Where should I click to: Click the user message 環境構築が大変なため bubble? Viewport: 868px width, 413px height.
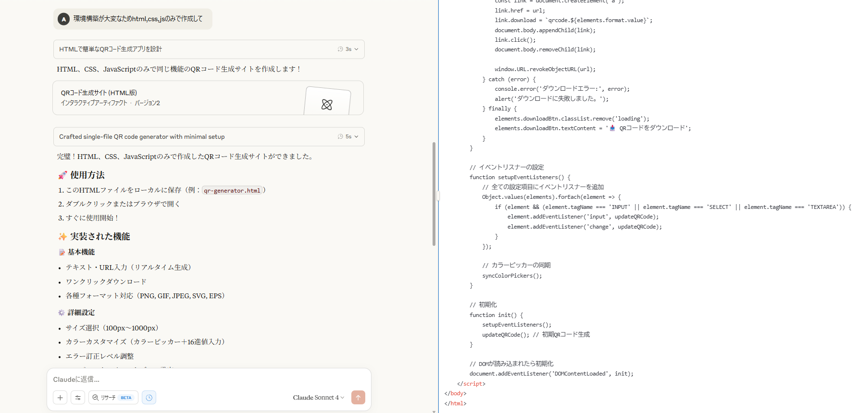pos(133,19)
